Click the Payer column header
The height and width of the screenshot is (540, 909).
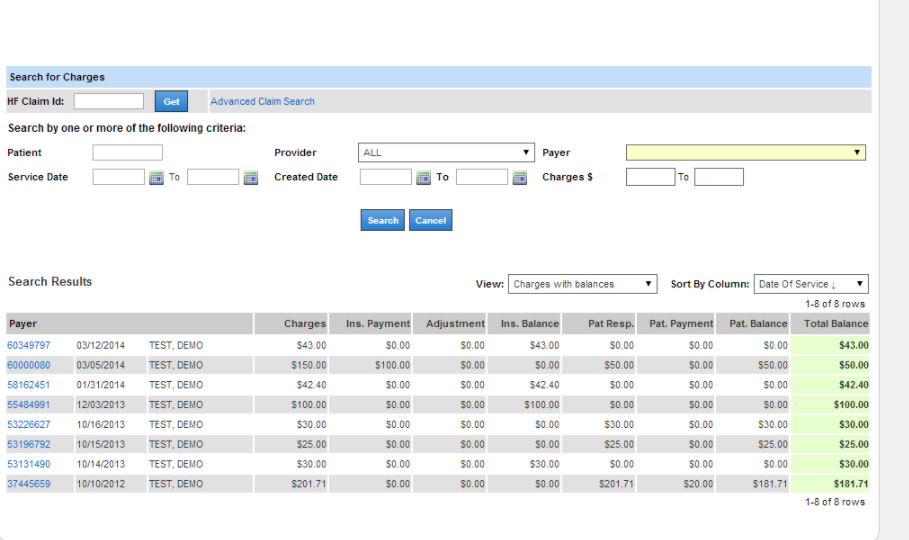coord(130,324)
